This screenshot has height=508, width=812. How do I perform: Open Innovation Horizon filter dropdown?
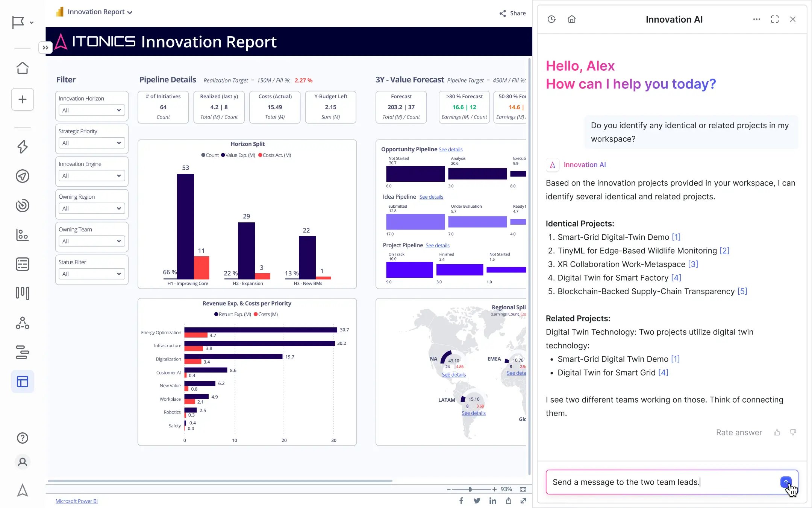(x=92, y=110)
